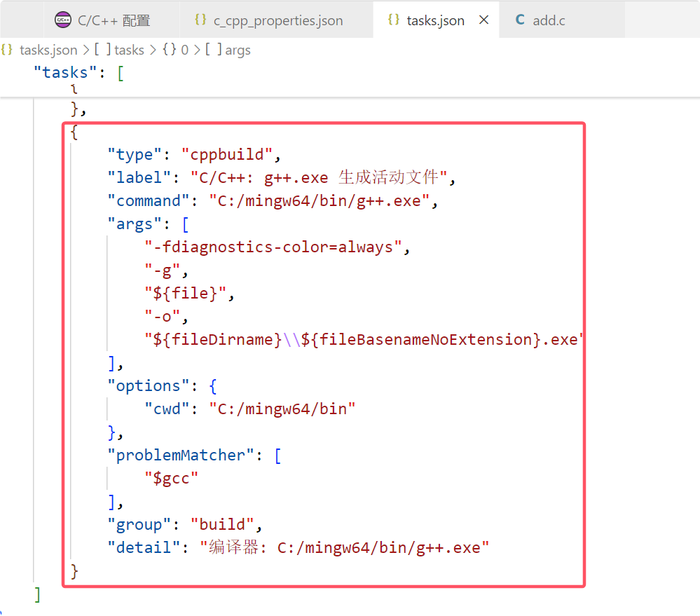Click the "-fdiagnostics-color=always" argument
The image size is (700, 616).
(x=273, y=247)
